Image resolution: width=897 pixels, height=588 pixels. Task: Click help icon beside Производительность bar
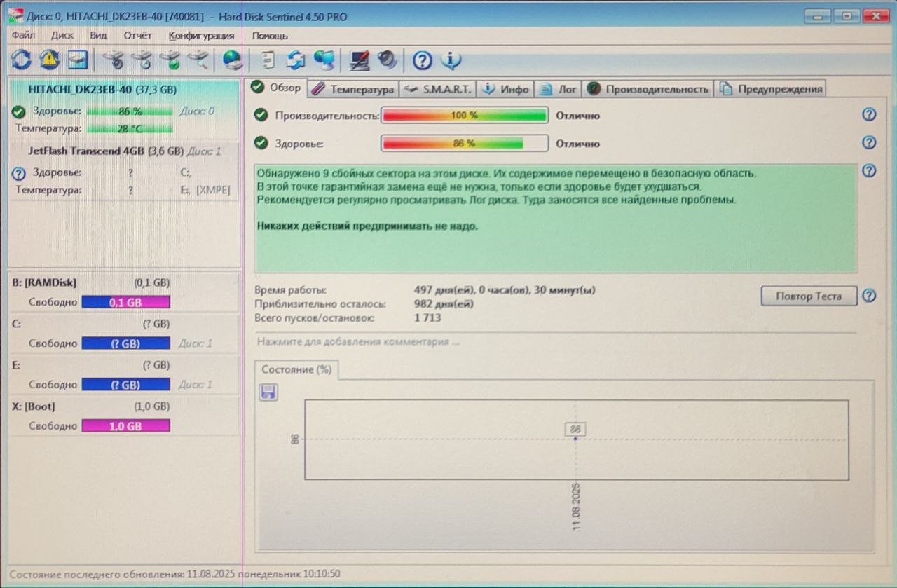tap(869, 115)
